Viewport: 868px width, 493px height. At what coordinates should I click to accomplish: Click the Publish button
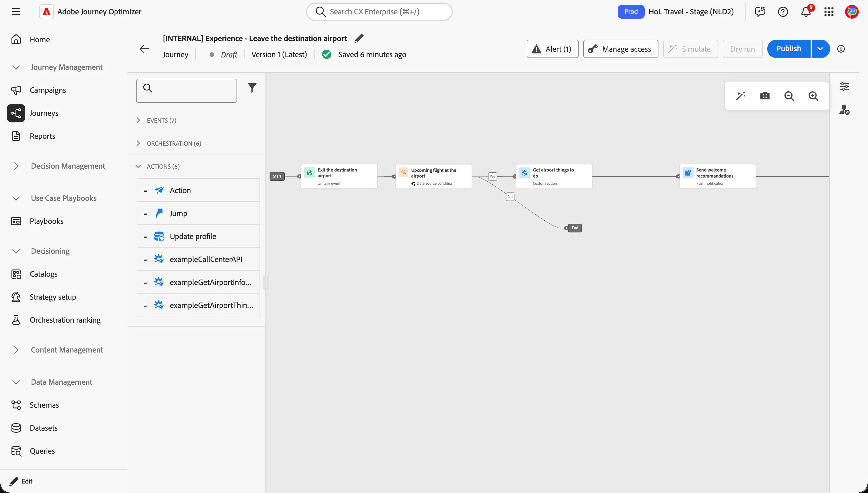pos(788,49)
